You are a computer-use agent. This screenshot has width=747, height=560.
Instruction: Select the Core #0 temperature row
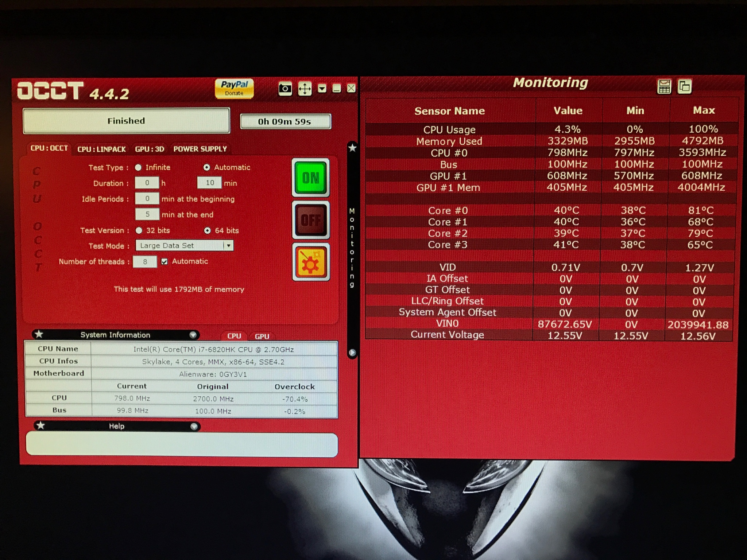(x=550, y=210)
